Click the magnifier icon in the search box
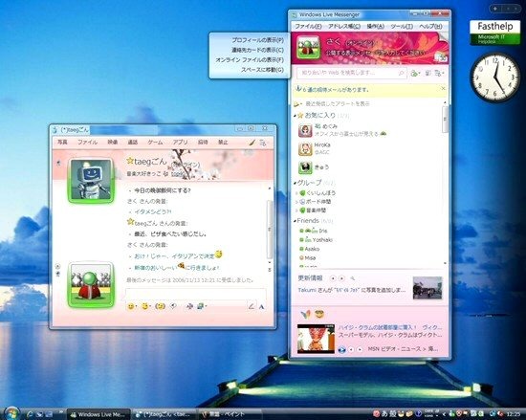526x420 pixels. tap(402, 73)
